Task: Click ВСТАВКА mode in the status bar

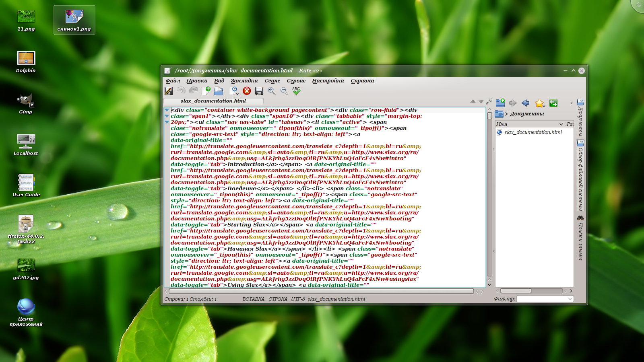Action: [x=253, y=299]
